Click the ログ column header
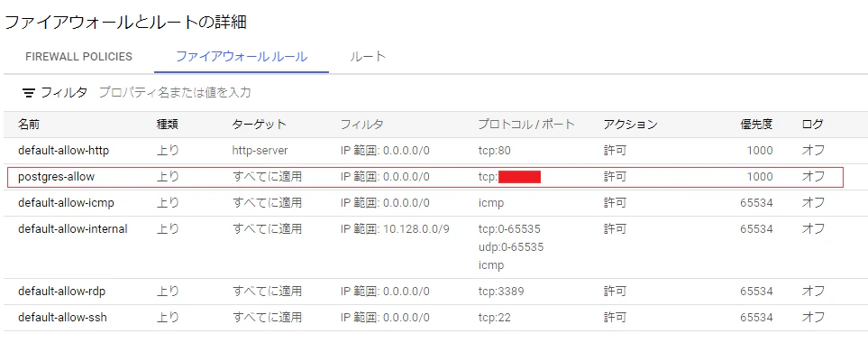Image resolution: width=868 pixels, height=343 pixels. [x=813, y=125]
